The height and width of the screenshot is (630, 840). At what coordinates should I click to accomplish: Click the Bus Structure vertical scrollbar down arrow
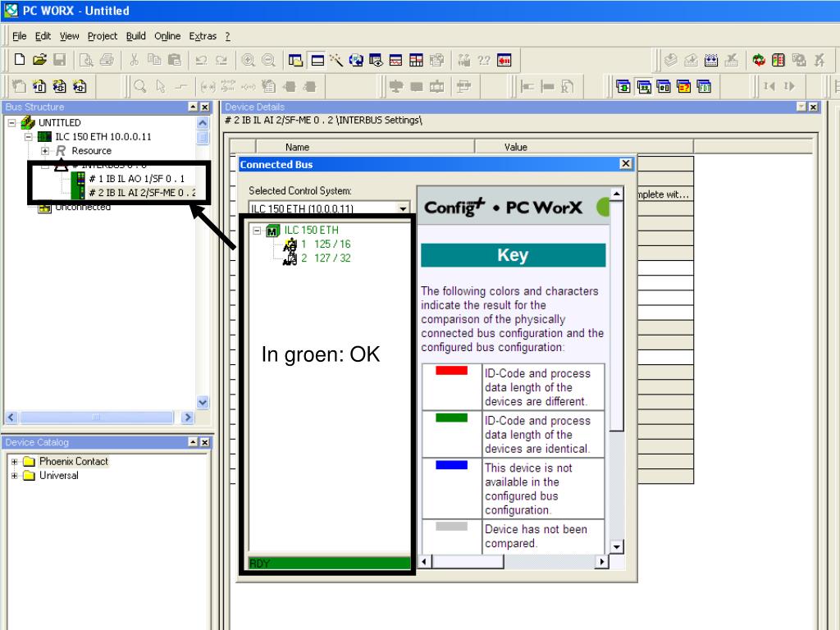(203, 402)
